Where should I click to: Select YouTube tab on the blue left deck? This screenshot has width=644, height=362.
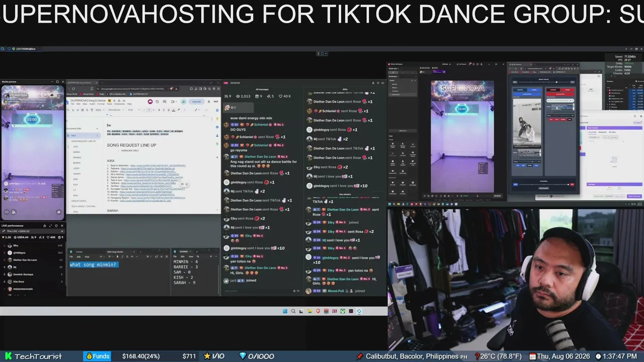click(534, 89)
